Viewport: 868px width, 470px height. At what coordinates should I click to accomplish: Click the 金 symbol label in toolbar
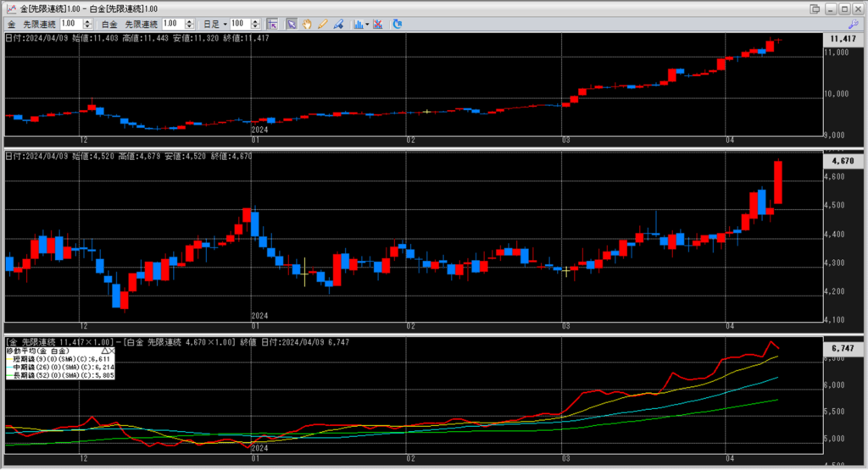tap(10, 24)
